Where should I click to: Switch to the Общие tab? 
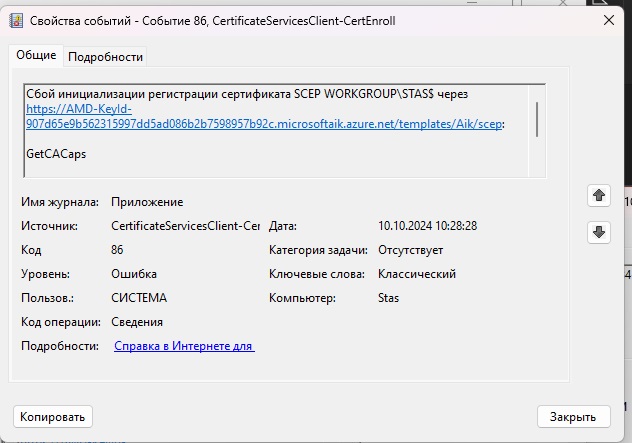pyautogui.click(x=36, y=55)
